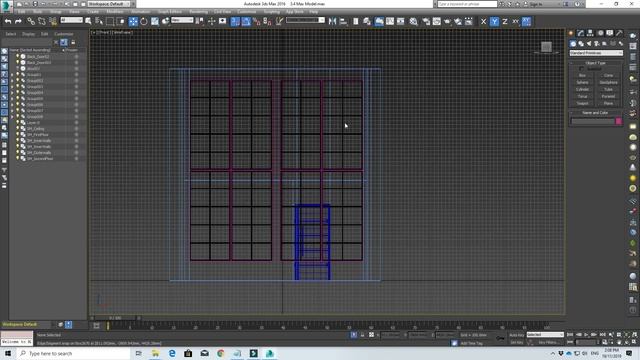Click the Undo arrow in main toolbar
The image size is (640, 360).
pyautogui.click(x=8, y=21)
